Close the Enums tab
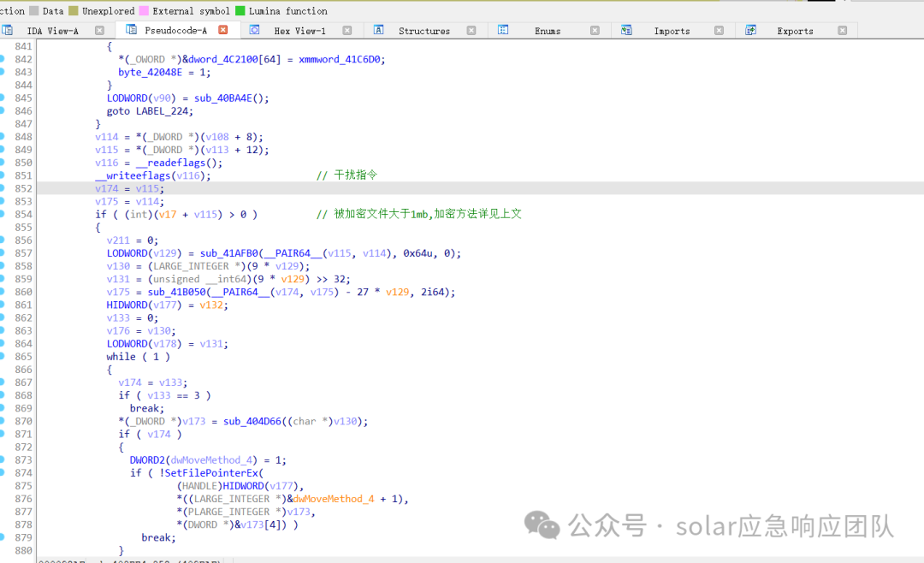 [x=595, y=31]
